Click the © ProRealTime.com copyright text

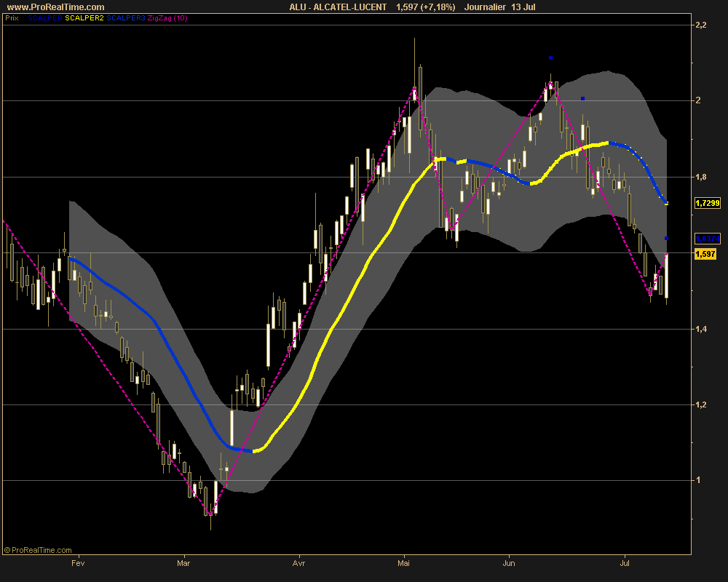point(38,550)
